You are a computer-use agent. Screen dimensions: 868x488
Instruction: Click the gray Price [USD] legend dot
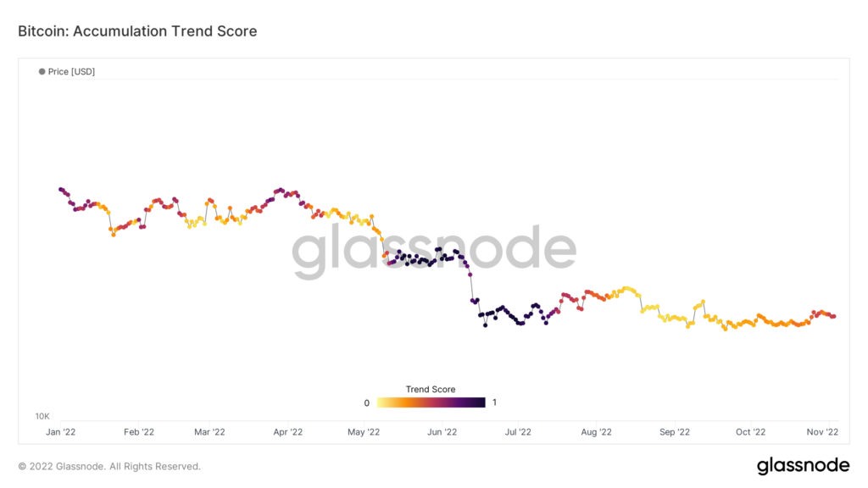tap(42, 72)
